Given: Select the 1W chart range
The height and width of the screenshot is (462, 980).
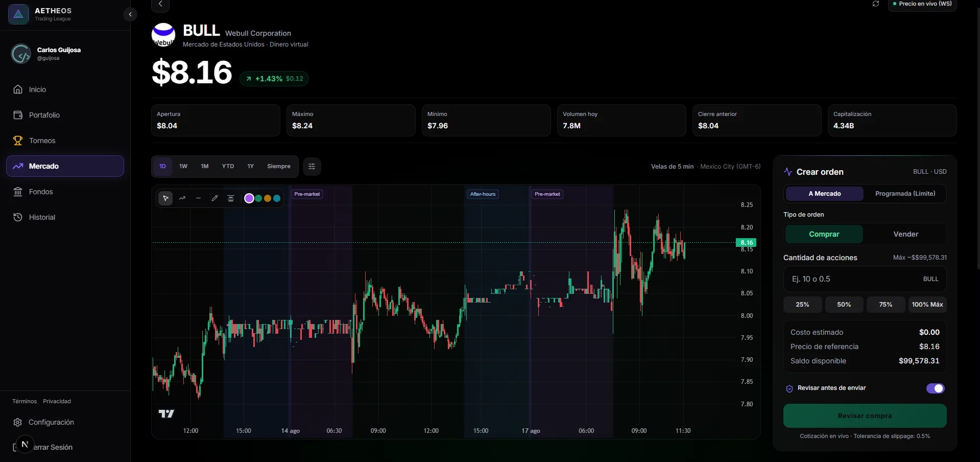Looking at the screenshot, I should [x=183, y=166].
